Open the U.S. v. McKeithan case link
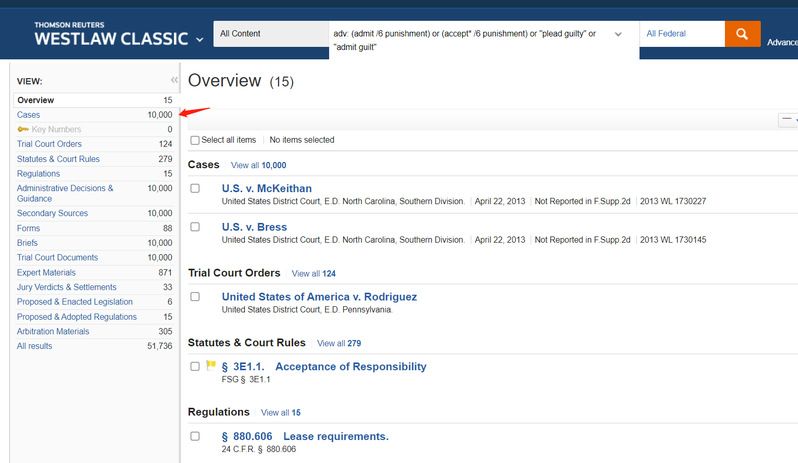The width and height of the screenshot is (798, 463). 266,188
